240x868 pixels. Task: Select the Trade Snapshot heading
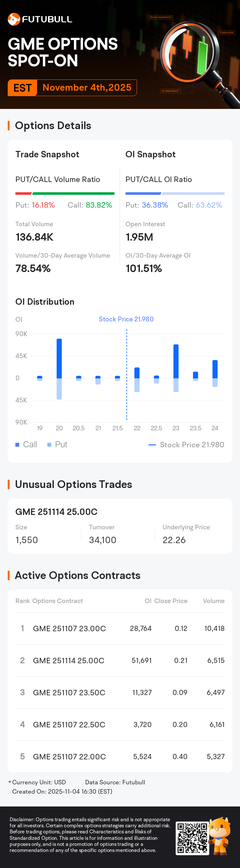47,154
